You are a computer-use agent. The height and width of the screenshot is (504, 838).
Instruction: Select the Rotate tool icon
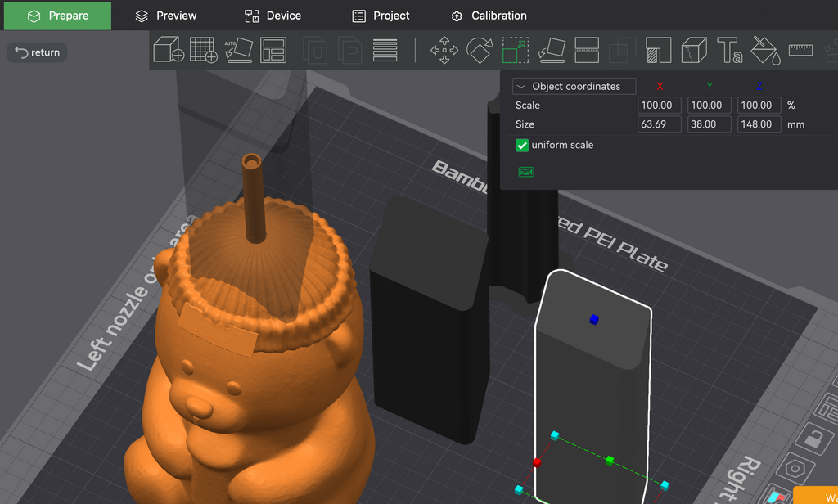click(x=480, y=50)
